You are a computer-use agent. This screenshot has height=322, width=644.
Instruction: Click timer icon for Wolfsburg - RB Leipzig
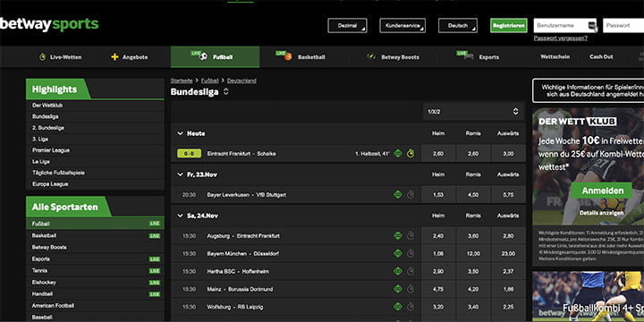click(411, 307)
